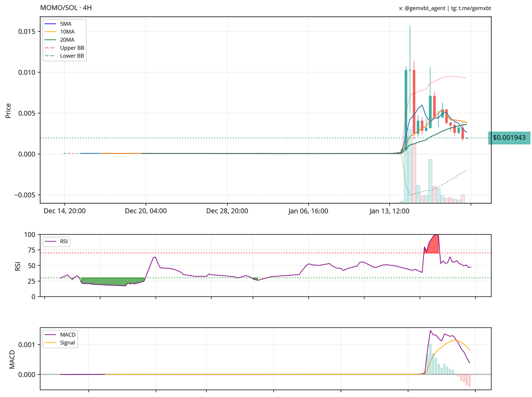Click the Jan 06, 16:00 date label
The width and height of the screenshot is (532, 397).
[308, 211]
